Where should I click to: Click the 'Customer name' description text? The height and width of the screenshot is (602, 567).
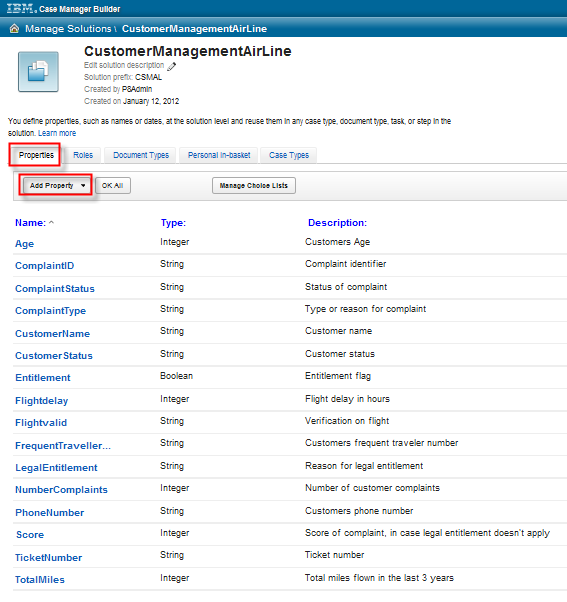coord(338,331)
